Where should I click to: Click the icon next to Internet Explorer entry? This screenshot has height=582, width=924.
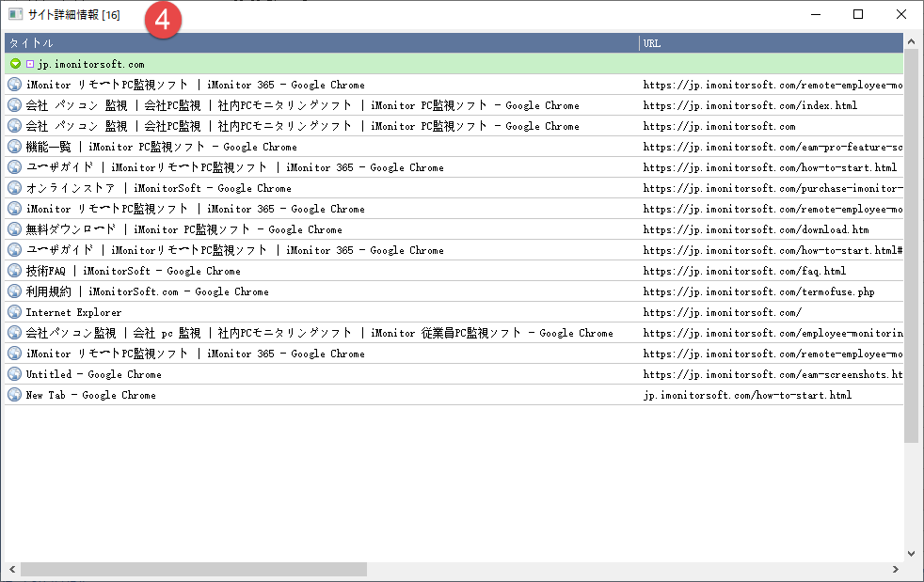tap(15, 312)
